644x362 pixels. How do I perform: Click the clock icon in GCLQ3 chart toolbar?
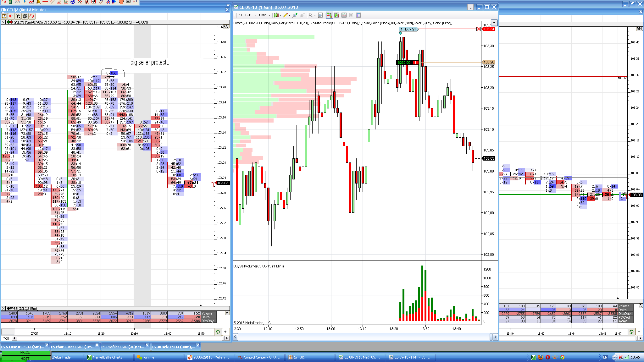click(4, 16)
